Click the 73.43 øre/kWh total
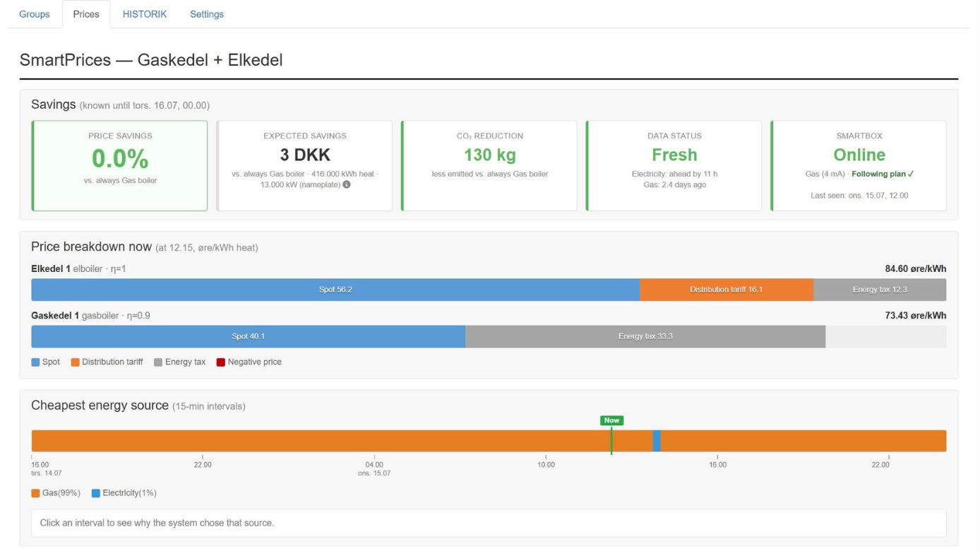Screen dimensions: 980x551 point(916,316)
